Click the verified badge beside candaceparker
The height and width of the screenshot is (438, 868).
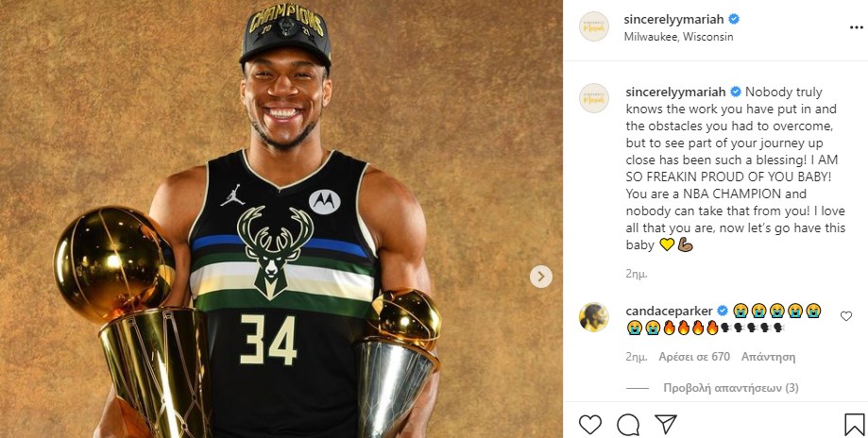point(722,311)
